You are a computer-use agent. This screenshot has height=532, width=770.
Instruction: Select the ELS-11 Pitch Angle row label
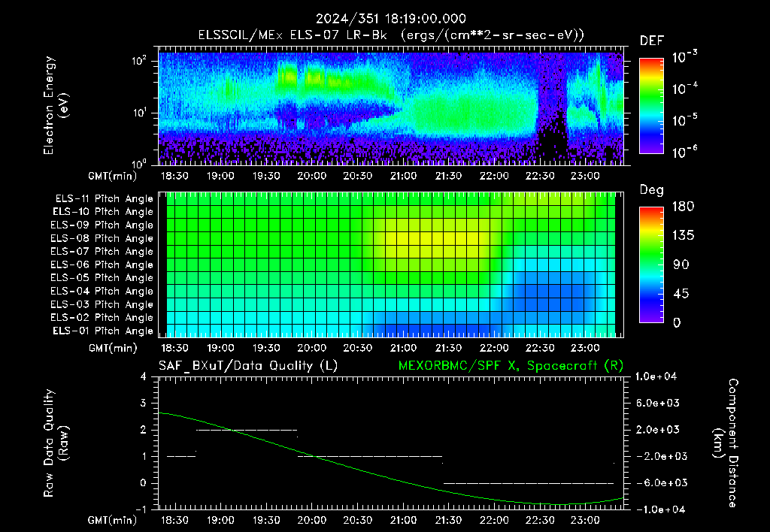click(x=104, y=199)
